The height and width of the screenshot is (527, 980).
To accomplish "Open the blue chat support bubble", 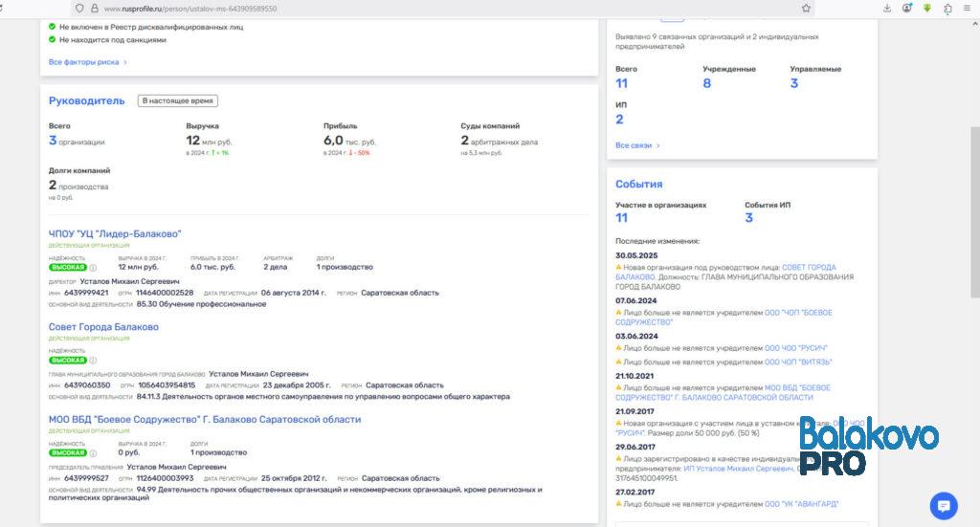I will [x=943, y=506].
